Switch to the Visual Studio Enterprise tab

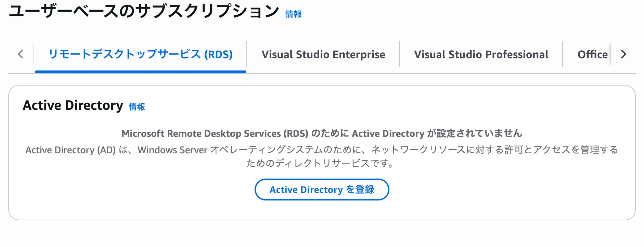tap(323, 54)
